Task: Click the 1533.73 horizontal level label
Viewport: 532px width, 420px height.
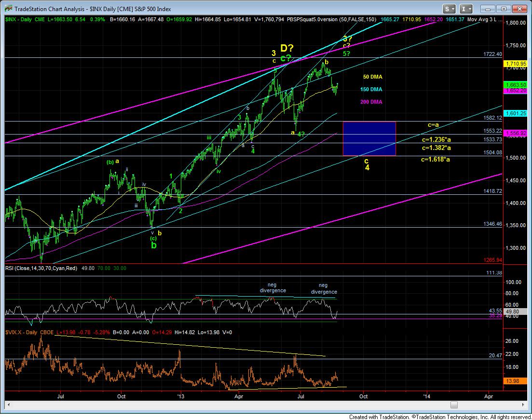Action: tap(492, 139)
